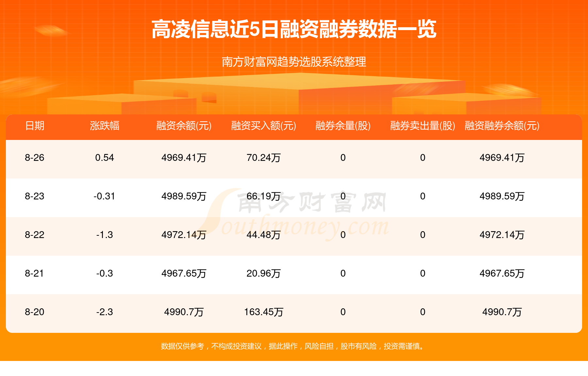Select the 融资买入额(元) column header
Image resolution: width=588 pixels, height=376 pixels.
[x=264, y=126]
